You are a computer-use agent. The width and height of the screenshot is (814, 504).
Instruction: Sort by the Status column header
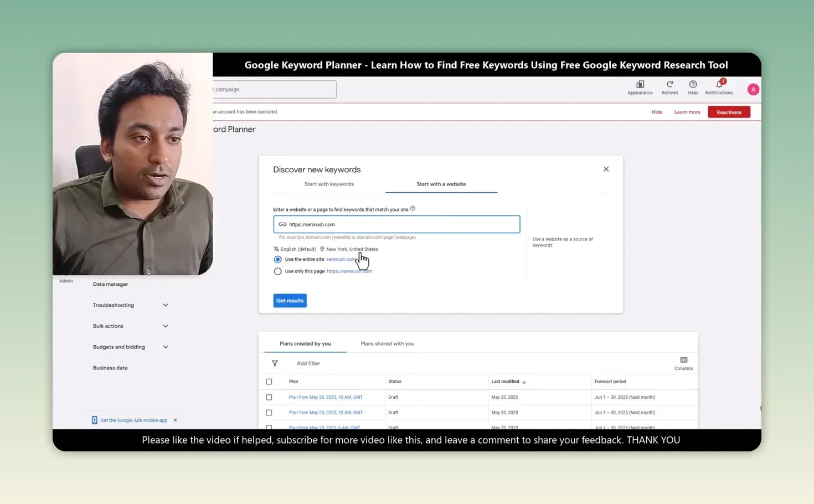(395, 382)
